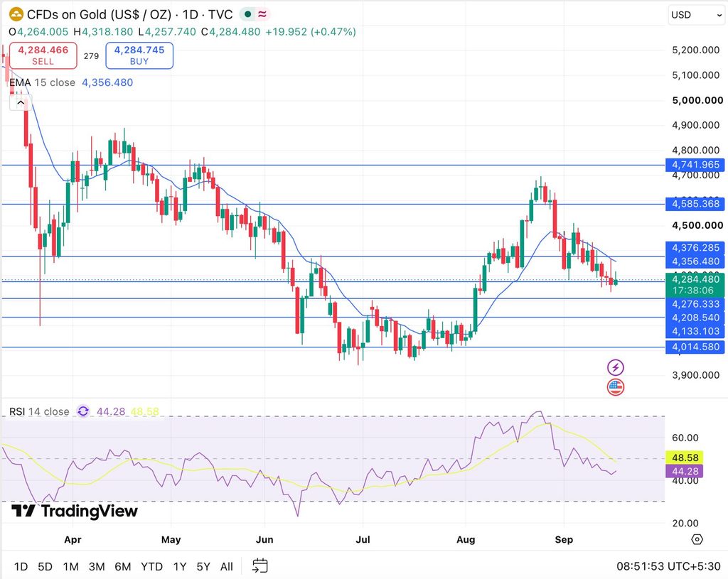Open the USD currency dropdown
Image resolution: width=728 pixels, height=579 pixels.
[696, 15]
